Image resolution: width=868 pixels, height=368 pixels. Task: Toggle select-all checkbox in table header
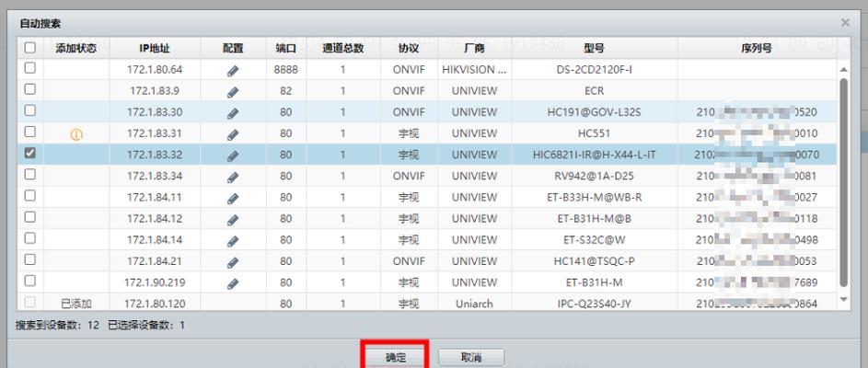[x=29, y=48]
